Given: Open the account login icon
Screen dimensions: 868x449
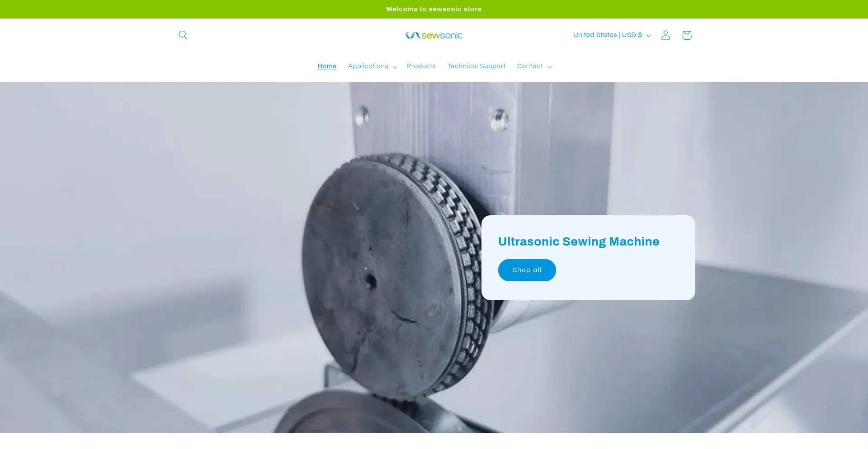Looking at the screenshot, I should point(665,35).
